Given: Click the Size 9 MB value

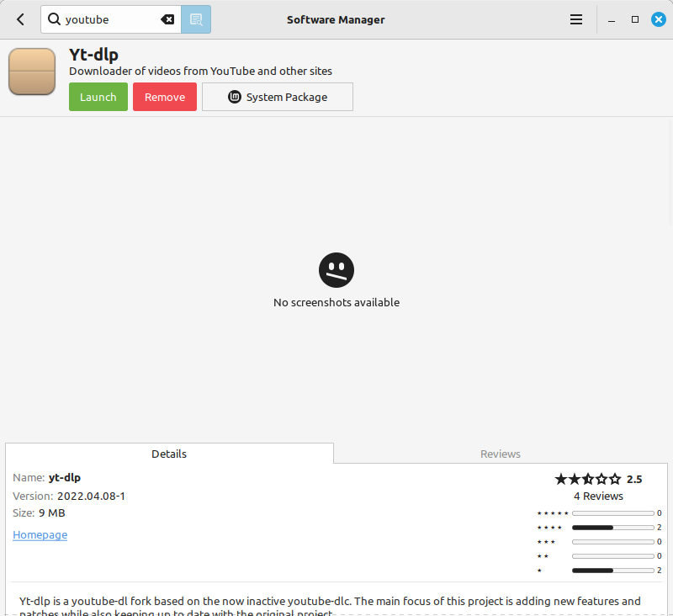Looking at the screenshot, I should (x=51, y=513).
